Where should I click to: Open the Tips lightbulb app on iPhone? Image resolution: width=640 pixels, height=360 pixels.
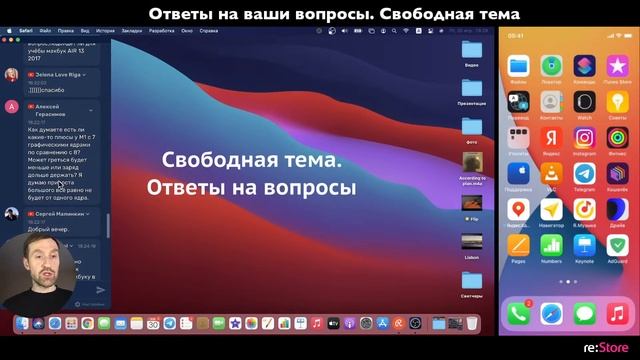(x=618, y=102)
